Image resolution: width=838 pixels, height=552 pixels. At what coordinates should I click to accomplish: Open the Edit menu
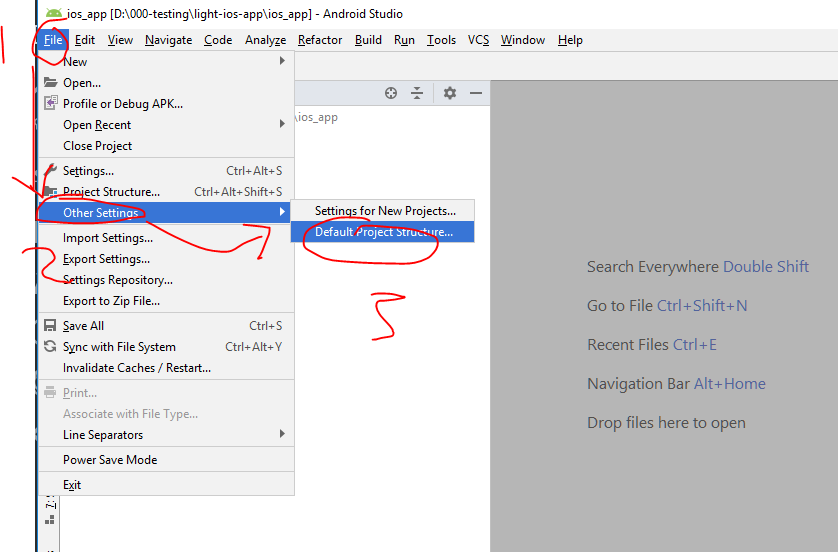click(84, 40)
